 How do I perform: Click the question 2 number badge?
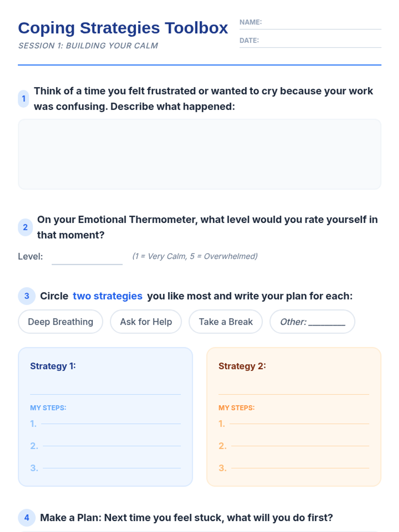(x=25, y=227)
